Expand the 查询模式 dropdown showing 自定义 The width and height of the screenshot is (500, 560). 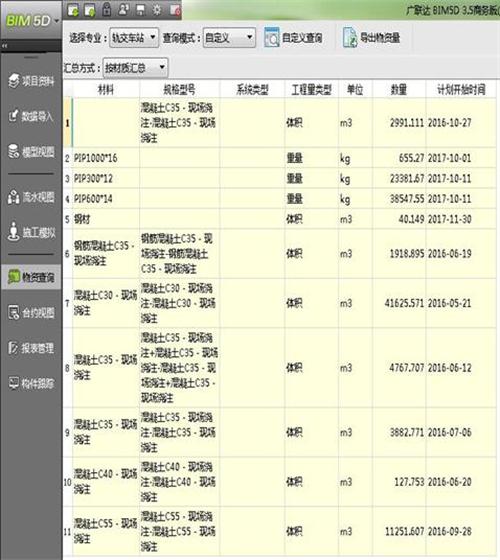click(x=229, y=38)
